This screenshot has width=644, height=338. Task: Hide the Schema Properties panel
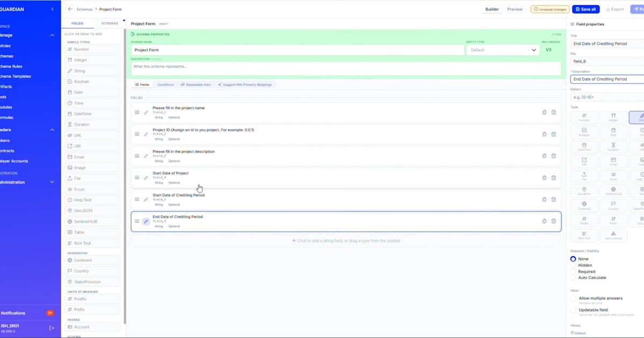click(557, 34)
